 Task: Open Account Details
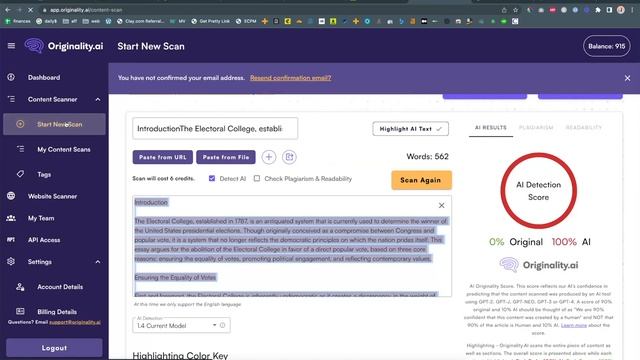(x=60, y=287)
